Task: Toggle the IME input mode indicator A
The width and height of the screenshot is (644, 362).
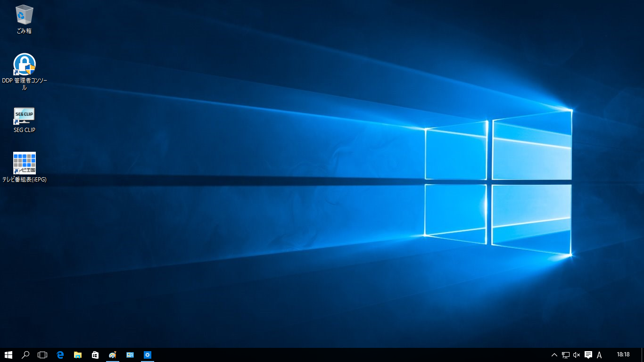Action: tap(599, 355)
